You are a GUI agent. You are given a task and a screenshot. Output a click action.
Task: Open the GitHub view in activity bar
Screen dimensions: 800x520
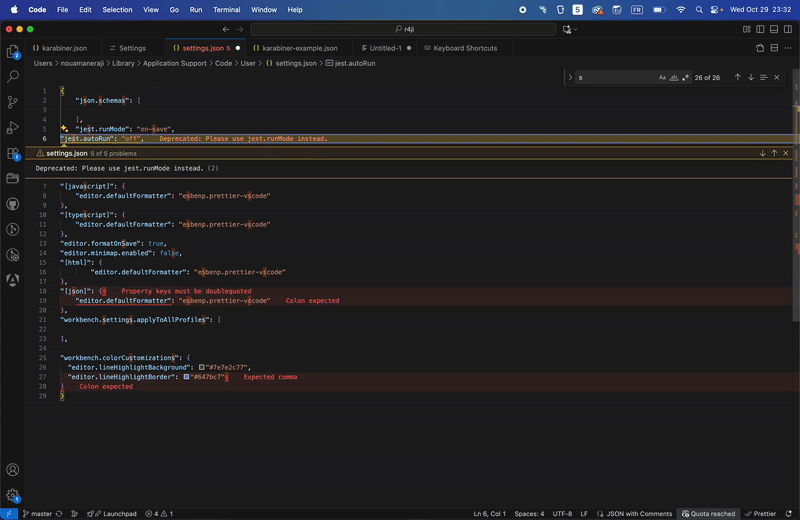click(13, 204)
